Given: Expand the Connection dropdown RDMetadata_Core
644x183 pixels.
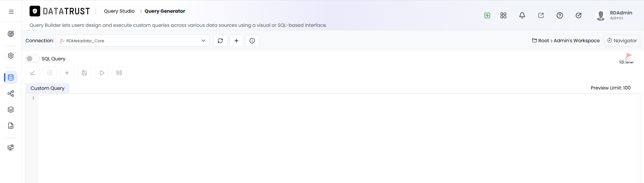Looking at the screenshot, I should tap(133, 41).
